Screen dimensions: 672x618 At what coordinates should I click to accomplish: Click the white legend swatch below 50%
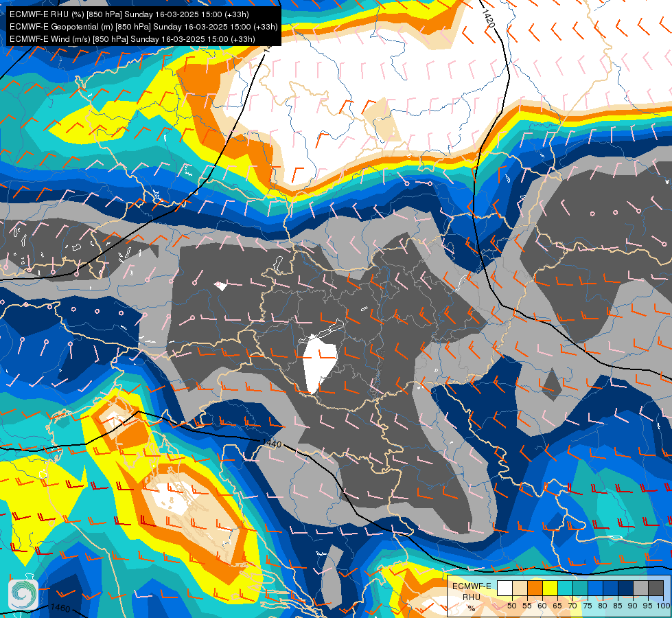tap(505, 588)
